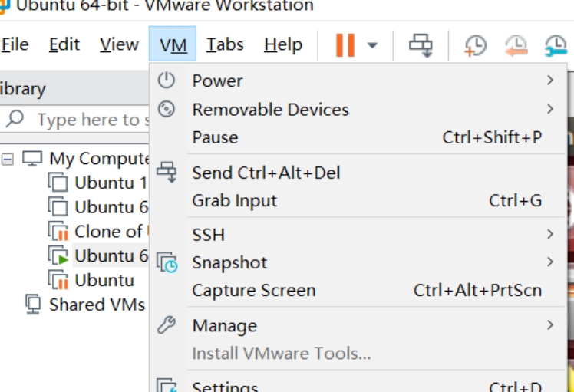The width and height of the screenshot is (574, 392).
Task: Choose Grab Input from the menu
Action: coord(358,200)
